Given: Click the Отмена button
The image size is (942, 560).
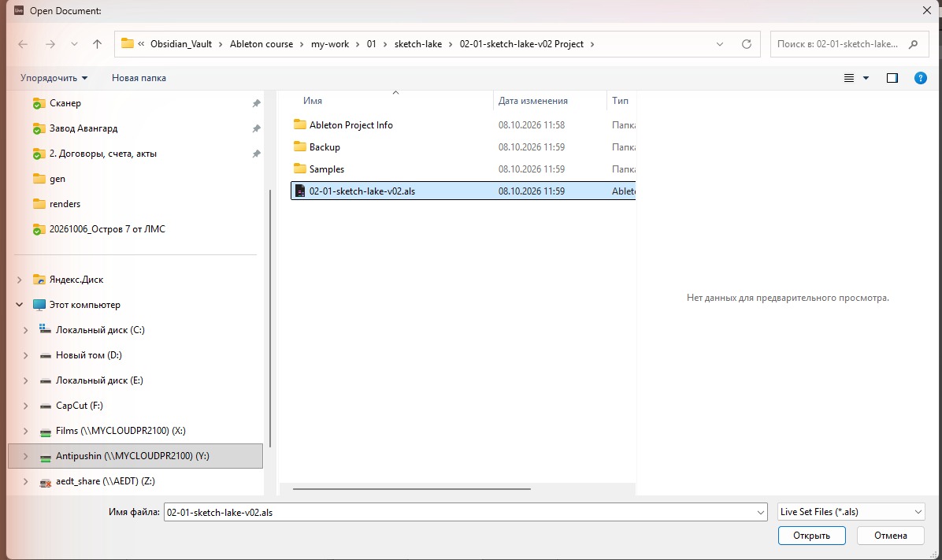Looking at the screenshot, I should click(x=890, y=536).
